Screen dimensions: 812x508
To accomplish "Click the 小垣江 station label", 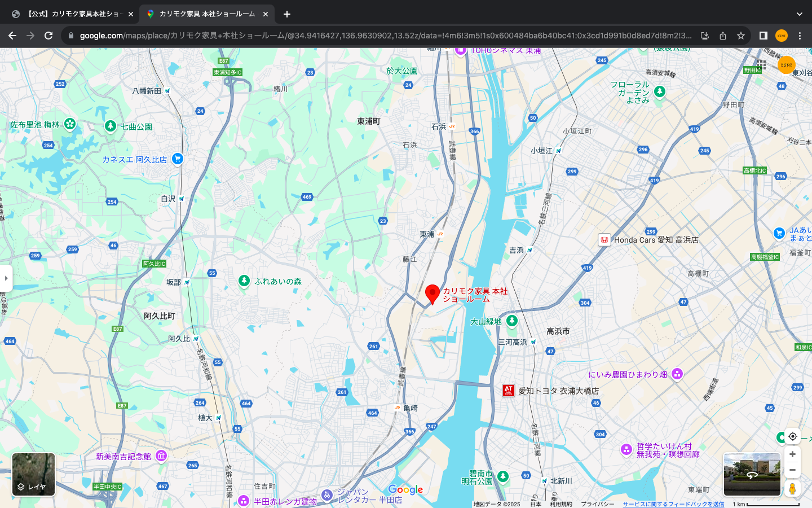I will [541, 151].
